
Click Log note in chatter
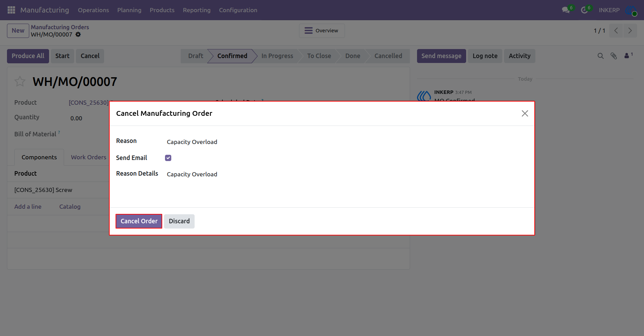click(x=485, y=56)
